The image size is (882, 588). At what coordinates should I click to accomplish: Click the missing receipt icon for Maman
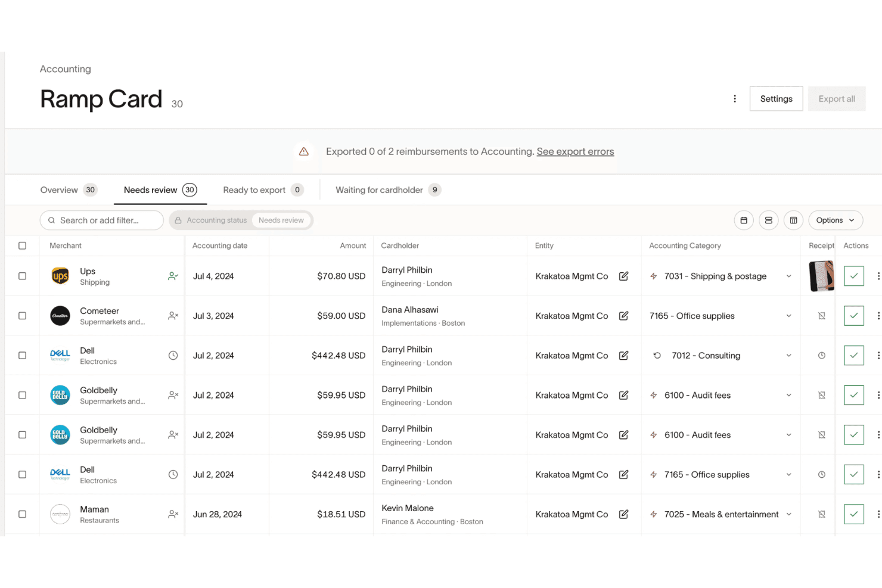[822, 514]
